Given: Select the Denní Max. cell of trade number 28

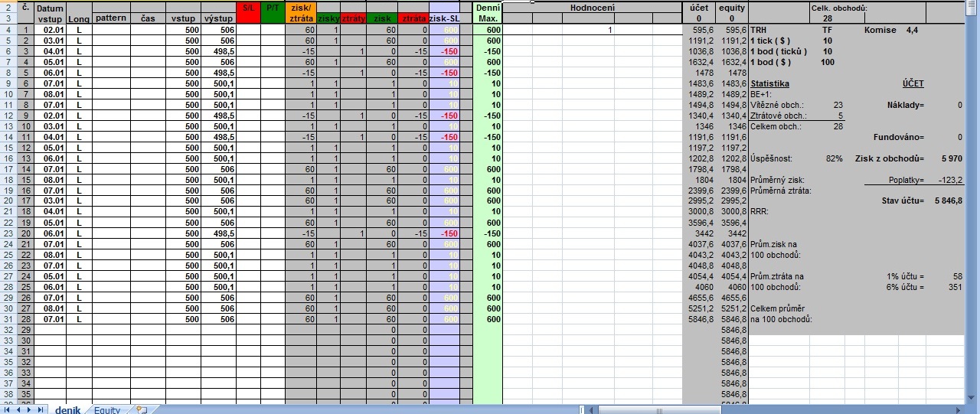Looking at the screenshot, I should [x=488, y=319].
